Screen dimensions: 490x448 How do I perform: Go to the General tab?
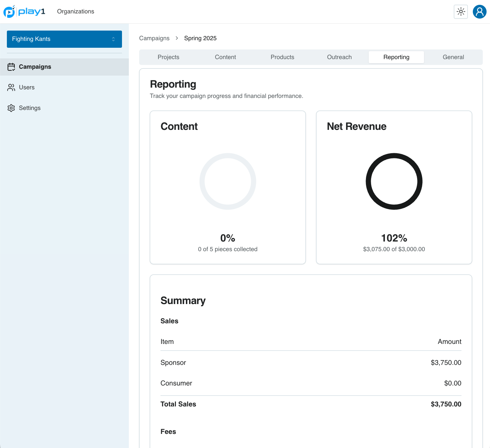click(453, 57)
